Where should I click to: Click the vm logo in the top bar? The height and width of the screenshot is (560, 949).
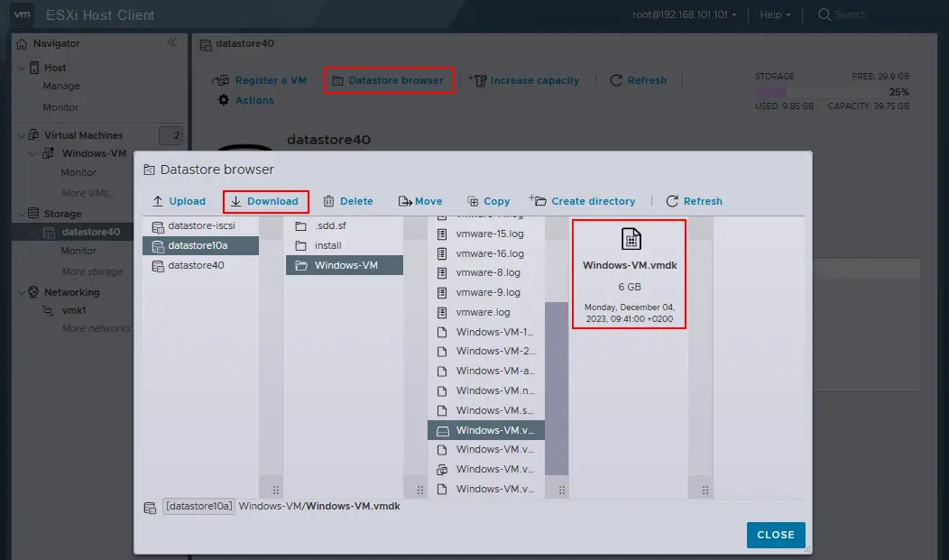coord(23,14)
